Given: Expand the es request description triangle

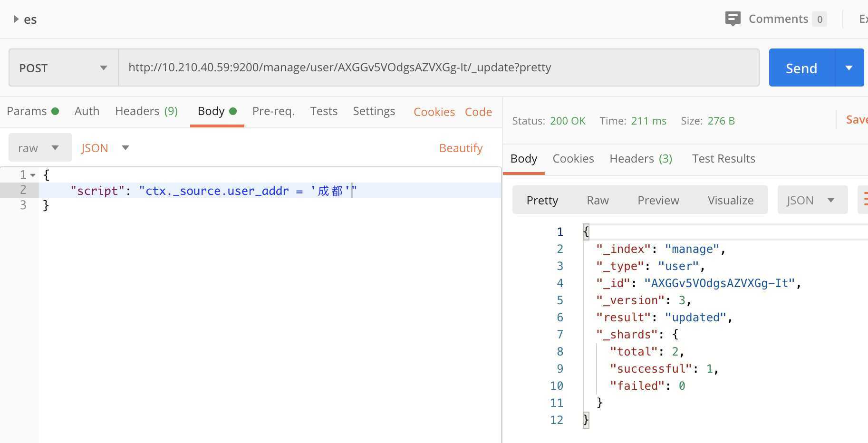Looking at the screenshot, I should pyautogui.click(x=16, y=19).
